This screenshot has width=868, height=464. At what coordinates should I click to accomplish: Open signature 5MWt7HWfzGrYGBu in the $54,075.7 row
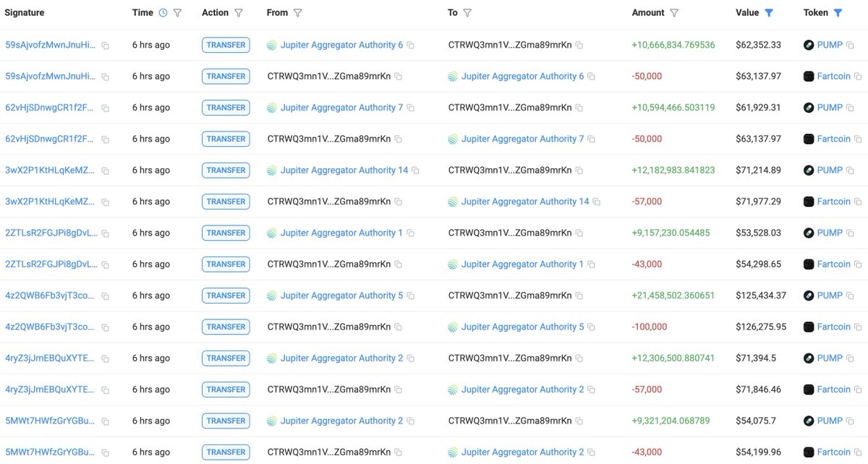(x=50, y=421)
